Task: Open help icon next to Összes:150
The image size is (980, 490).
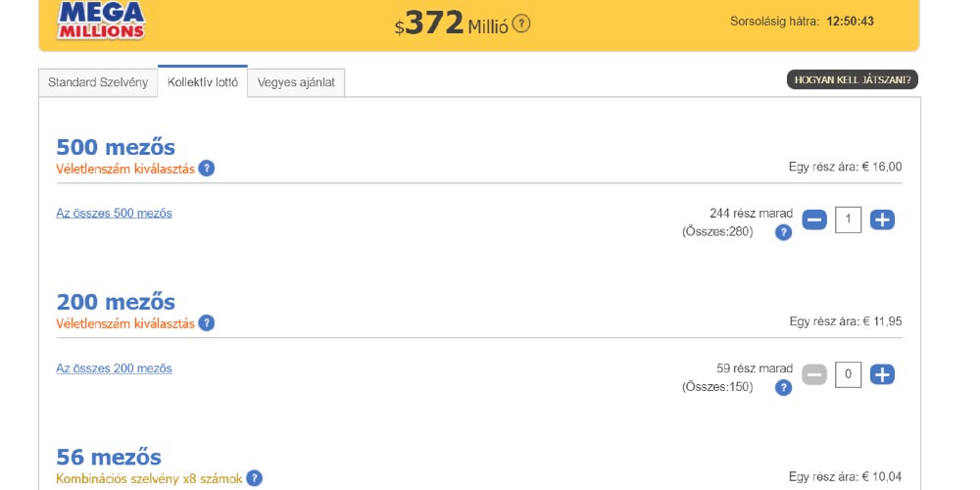Action: [x=783, y=387]
